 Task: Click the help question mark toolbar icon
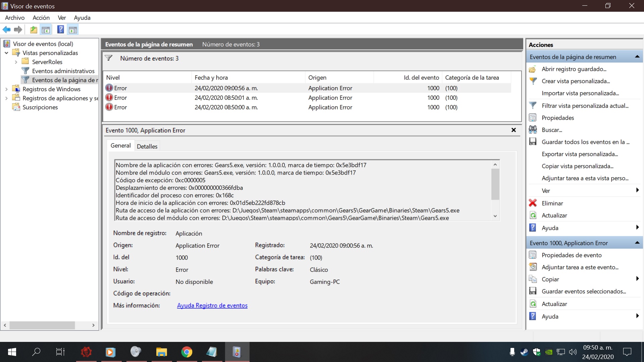60,30
